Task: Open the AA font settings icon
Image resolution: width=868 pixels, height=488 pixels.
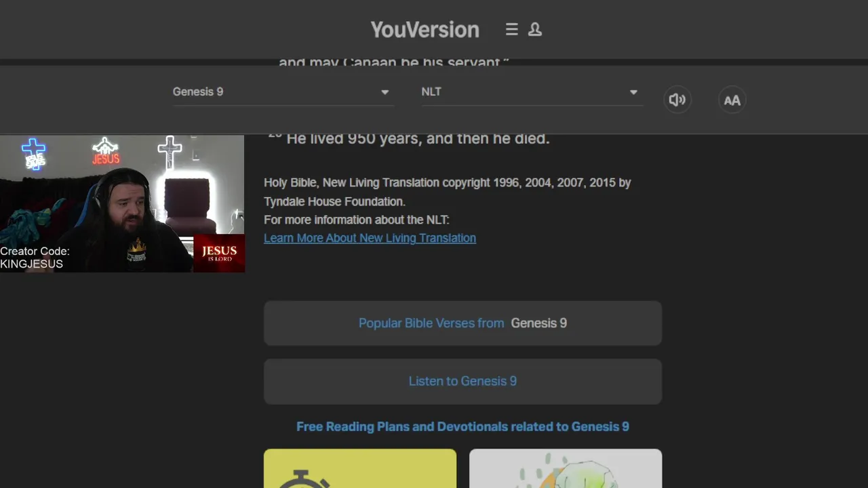Action: 732,100
